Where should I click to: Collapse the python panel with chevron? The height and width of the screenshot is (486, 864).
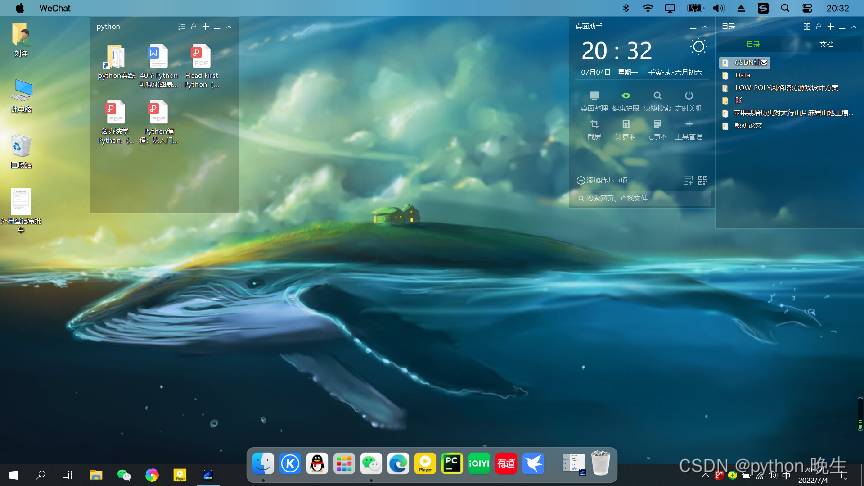tap(229, 27)
